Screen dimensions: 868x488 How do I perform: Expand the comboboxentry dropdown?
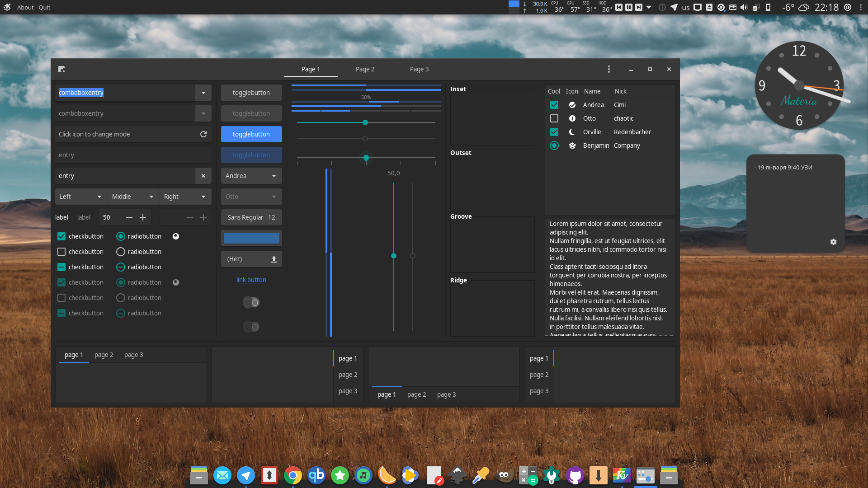(x=203, y=93)
